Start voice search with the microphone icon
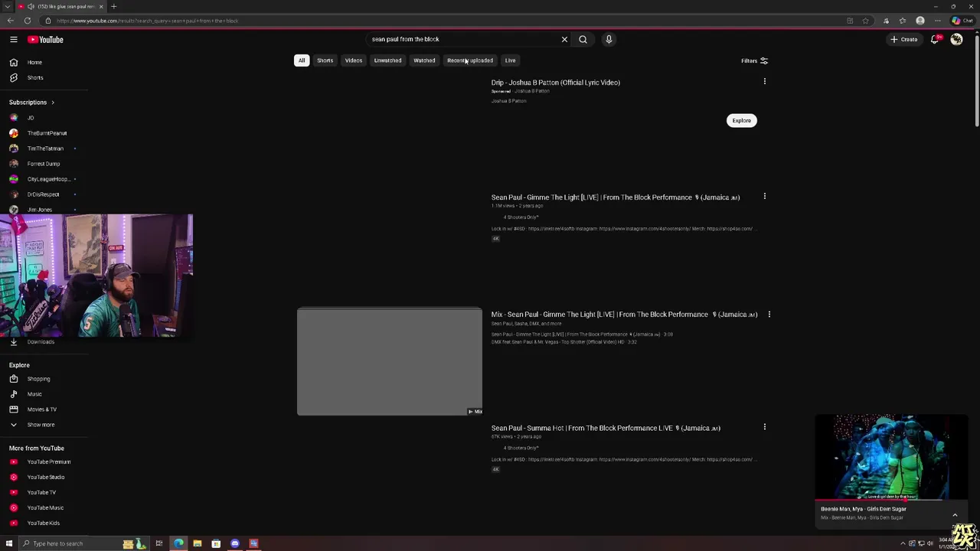 tap(609, 39)
